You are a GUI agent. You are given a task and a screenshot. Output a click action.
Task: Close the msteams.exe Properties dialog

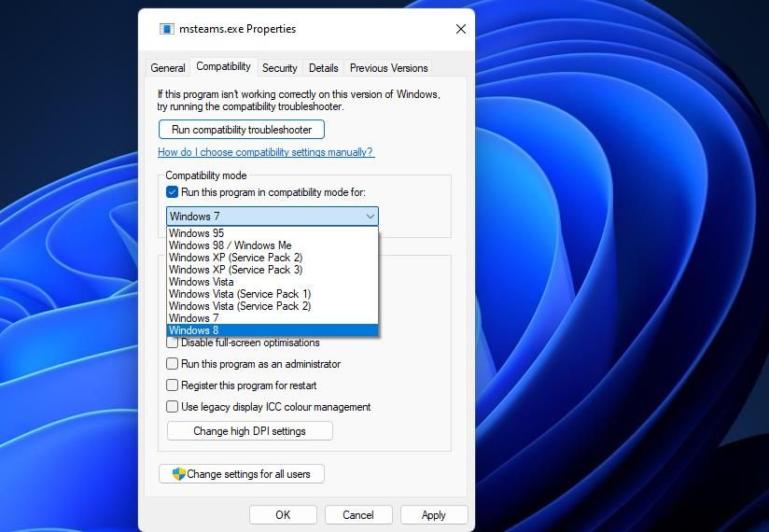pyautogui.click(x=460, y=29)
